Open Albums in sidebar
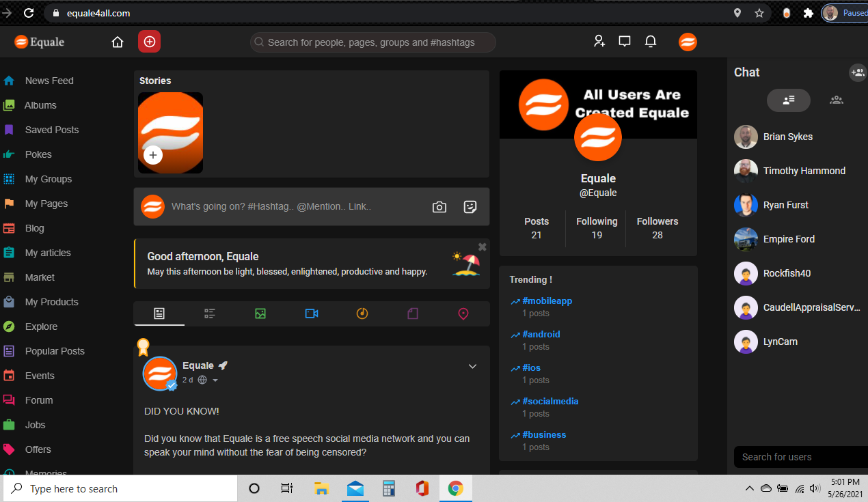Viewport: 868px width, 502px height. click(41, 105)
